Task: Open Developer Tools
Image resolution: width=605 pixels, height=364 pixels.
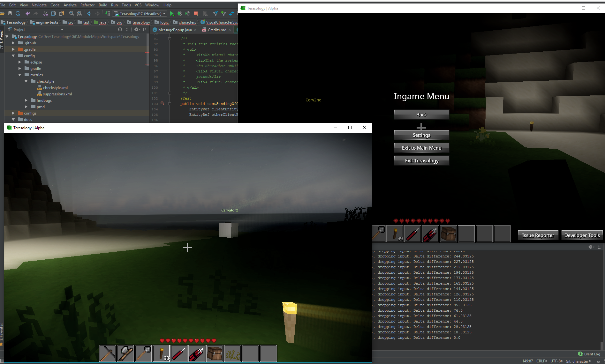Action: [x=582, y=235]
